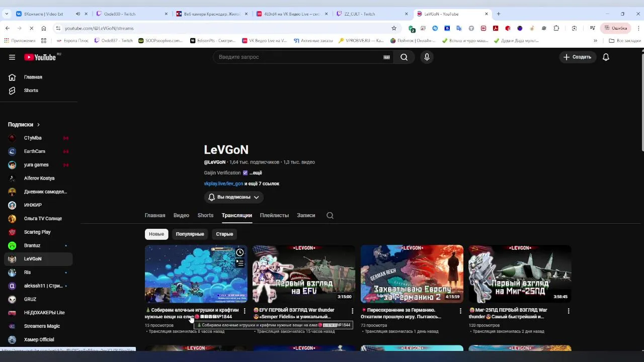Open the Вы подписаны subscription dropdown

[x=234, y=197]
